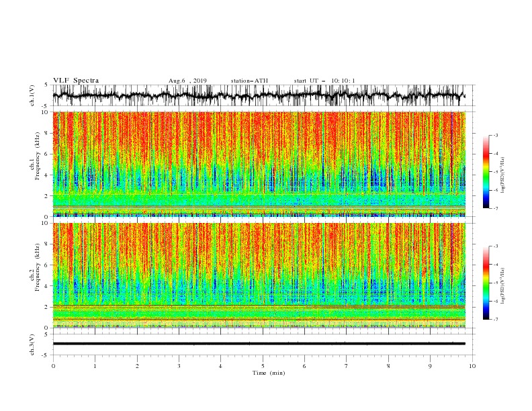Image resolution: width=532 pixels, height=411 pixels.
Task: Click the '-7' value on ch.2 colorbar
Action: [x=495, y=319]
